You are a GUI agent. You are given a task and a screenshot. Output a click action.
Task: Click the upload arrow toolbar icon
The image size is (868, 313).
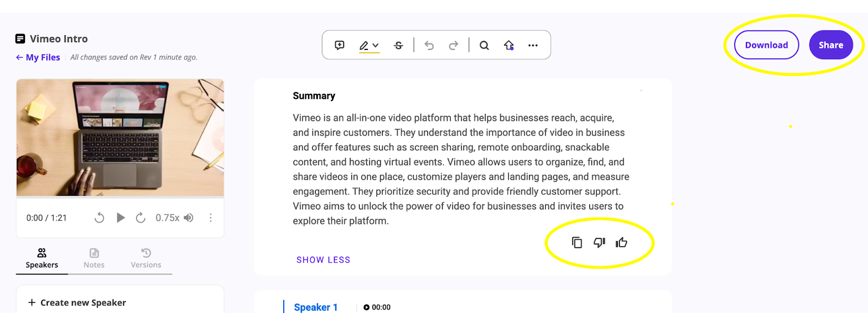509,46
